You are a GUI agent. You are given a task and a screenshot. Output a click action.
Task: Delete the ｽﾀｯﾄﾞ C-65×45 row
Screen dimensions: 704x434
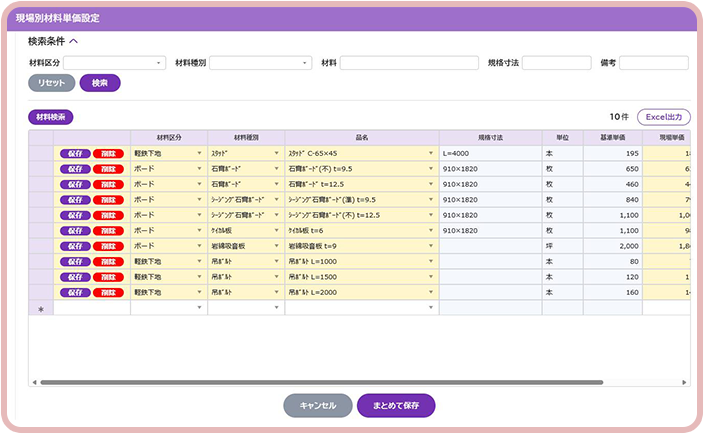coord(108,153)
